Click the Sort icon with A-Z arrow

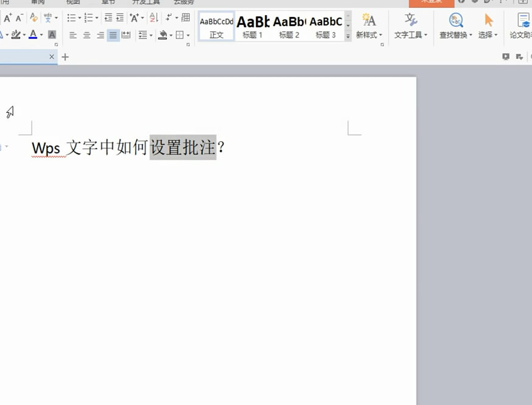[153, 17]
